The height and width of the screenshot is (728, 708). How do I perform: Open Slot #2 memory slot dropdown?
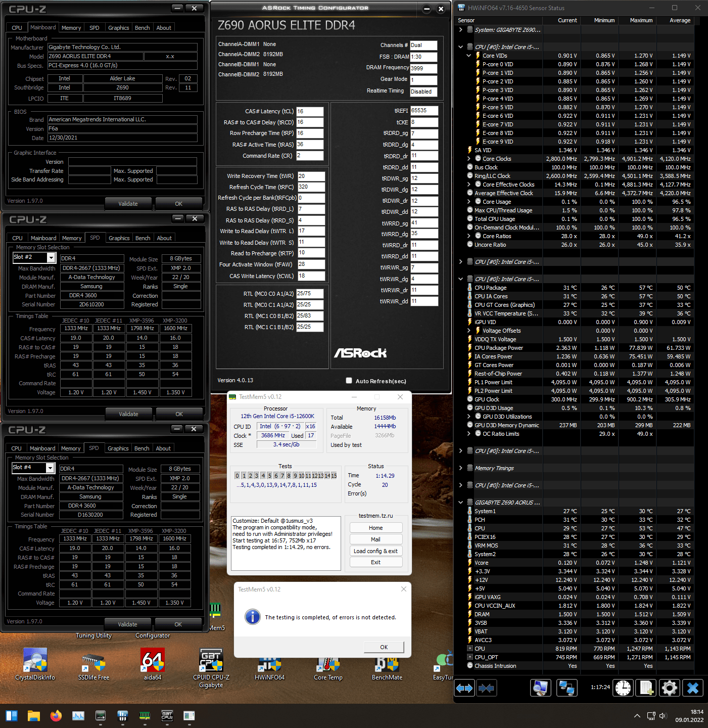tap(51, 258)
